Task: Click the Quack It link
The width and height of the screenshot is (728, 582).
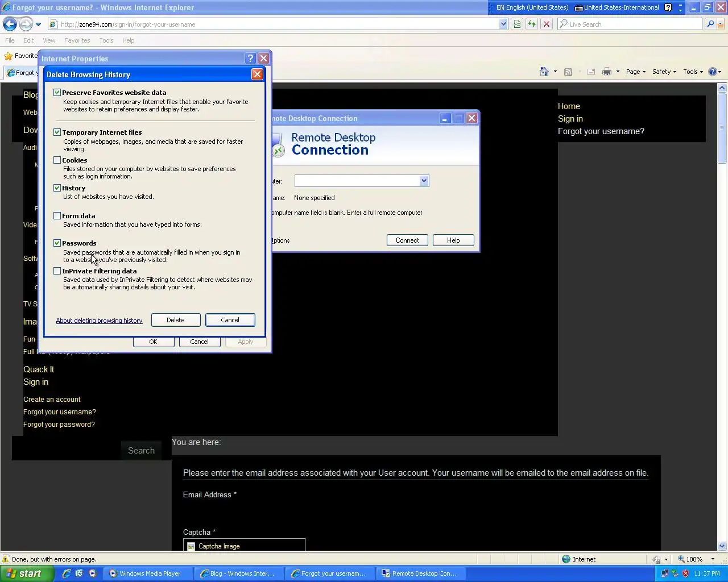Action: [39, 369]
